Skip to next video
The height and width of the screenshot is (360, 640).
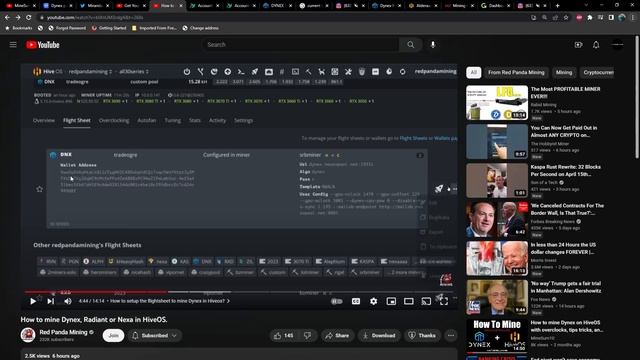(x=51, y=301)
